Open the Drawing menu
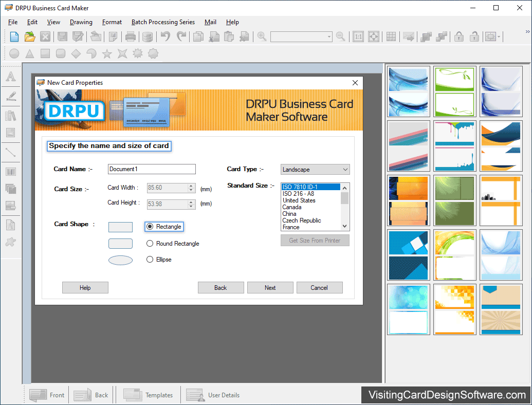 (x=81, y=22)
